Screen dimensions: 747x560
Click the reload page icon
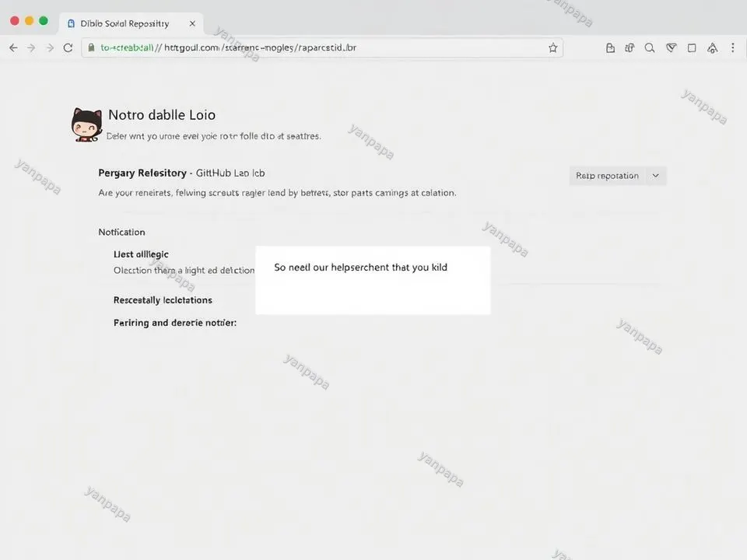click(68, 48)
